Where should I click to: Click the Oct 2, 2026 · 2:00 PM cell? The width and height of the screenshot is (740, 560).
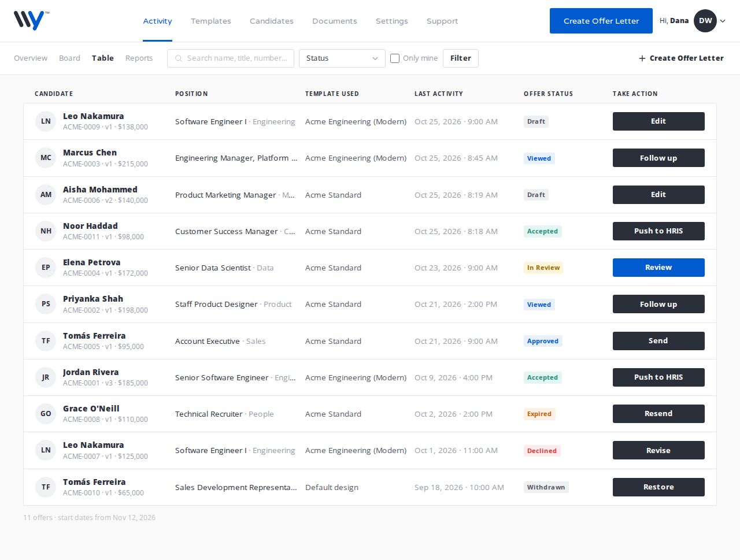point(453,414)
